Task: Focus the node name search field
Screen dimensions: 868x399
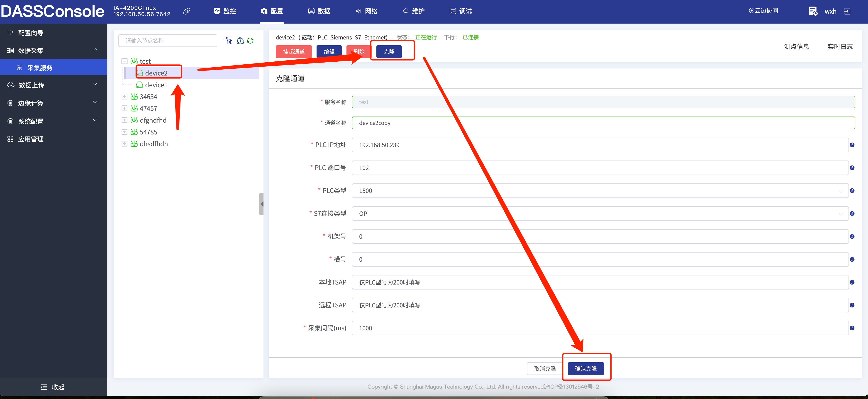Action: click(x=168, y=41)
